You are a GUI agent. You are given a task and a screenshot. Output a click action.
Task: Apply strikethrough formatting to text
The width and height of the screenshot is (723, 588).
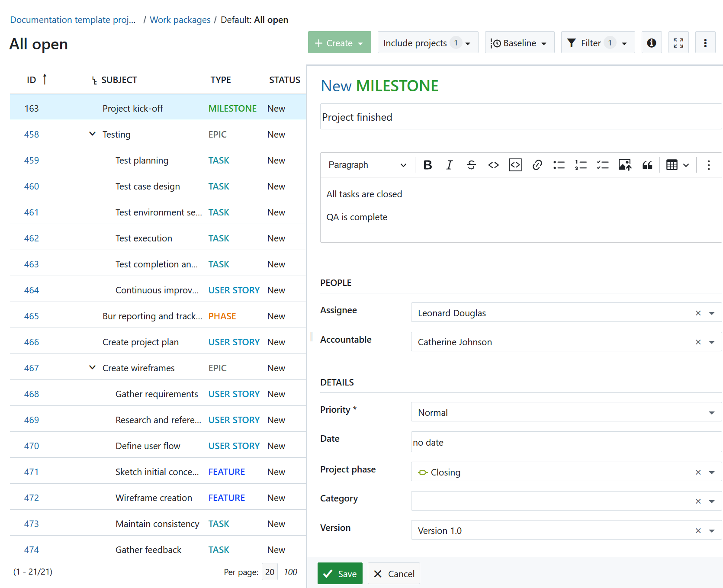471,165
